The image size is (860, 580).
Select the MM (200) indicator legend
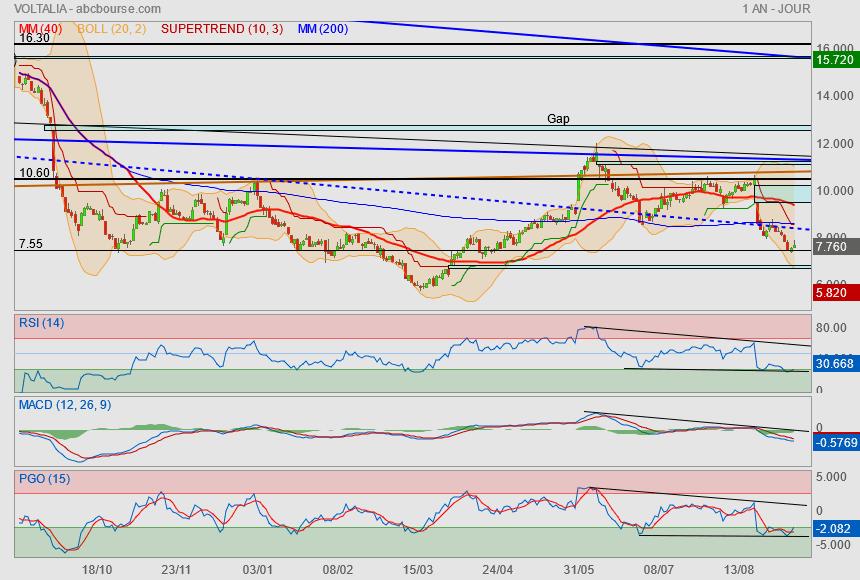(323, 29)
